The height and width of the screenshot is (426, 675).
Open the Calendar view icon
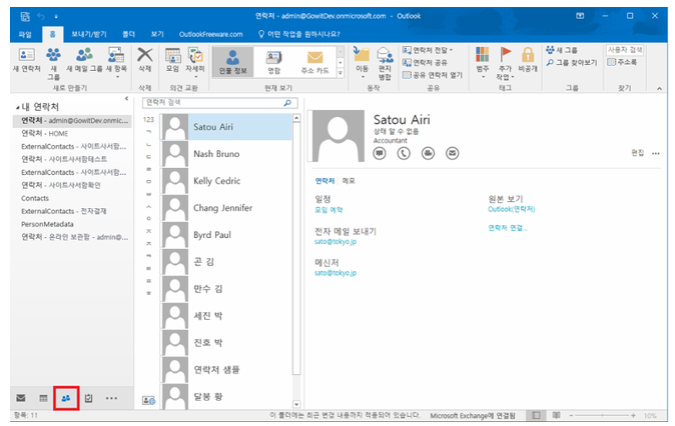pyautogui.click(x=43, y=397)
